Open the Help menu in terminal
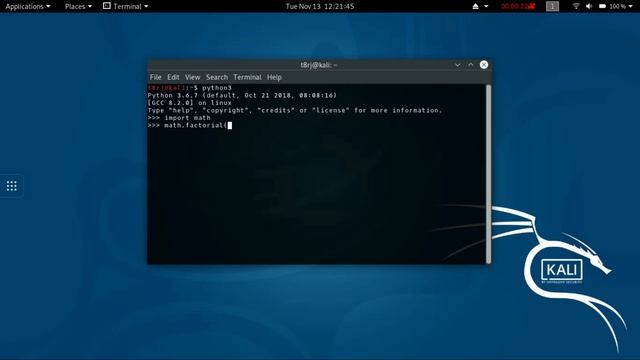Viewport: 640px width, 360px height. pyautogui.click(x=274, y=77)
